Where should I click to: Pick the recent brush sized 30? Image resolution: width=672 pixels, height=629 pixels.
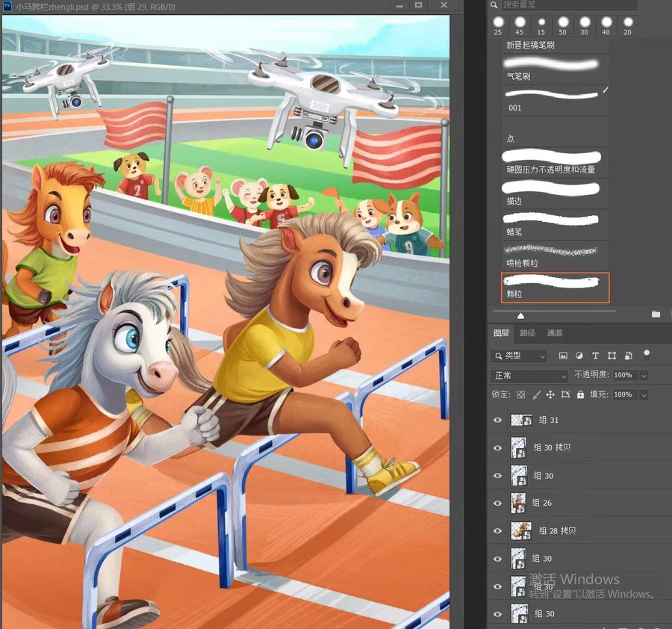(585, 25)
